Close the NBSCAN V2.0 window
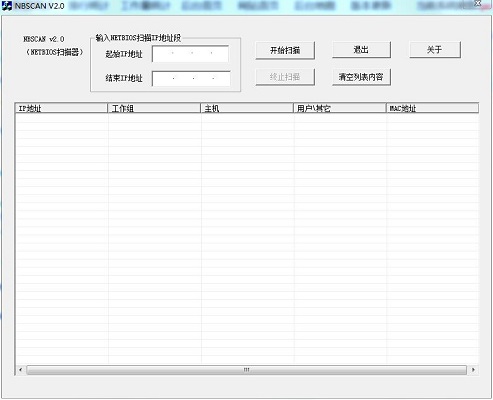Screen dimensions: 493x400 click(478, 3)
